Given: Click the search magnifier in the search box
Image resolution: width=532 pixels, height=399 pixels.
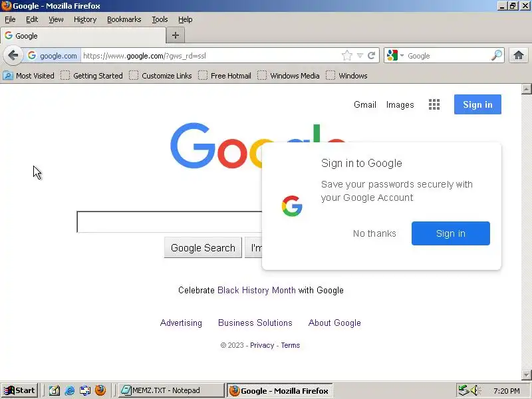Looking at the screenshot, I should (x=497, y=55).
